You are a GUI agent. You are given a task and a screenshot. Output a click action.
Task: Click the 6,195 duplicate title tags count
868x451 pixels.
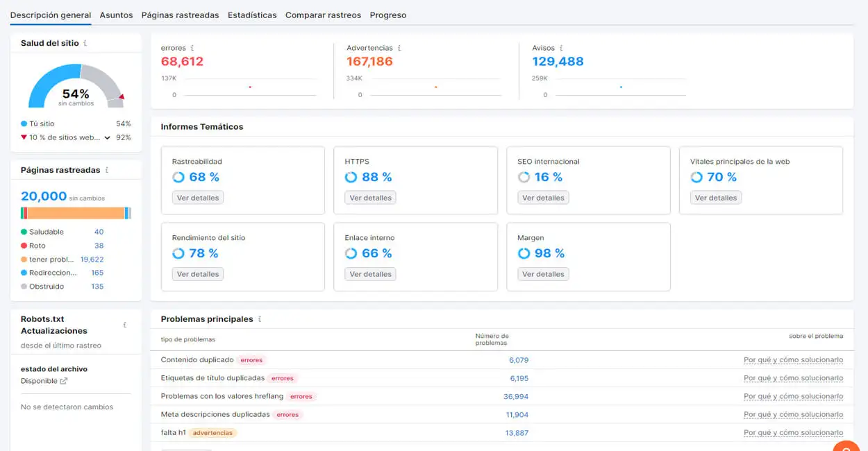pos(519,378)
